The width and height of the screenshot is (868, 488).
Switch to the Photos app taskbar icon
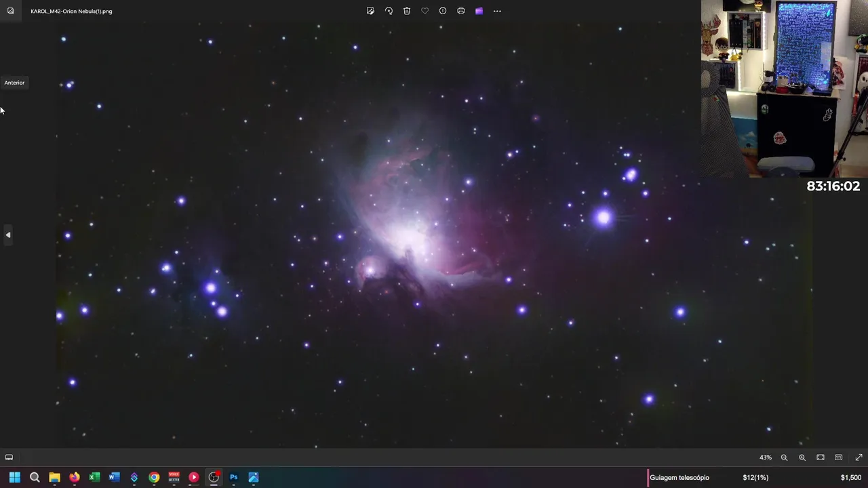(254, 477)
